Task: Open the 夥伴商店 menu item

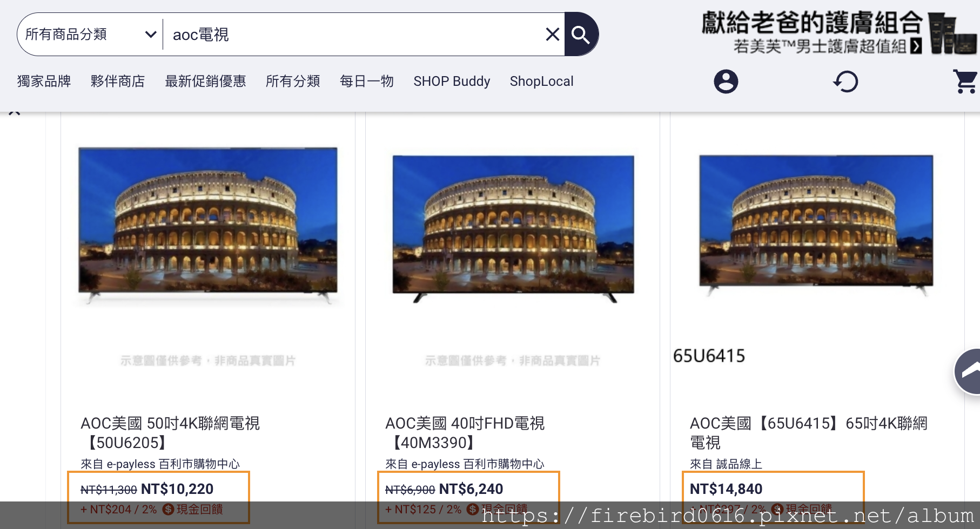Action: point(118,82)
